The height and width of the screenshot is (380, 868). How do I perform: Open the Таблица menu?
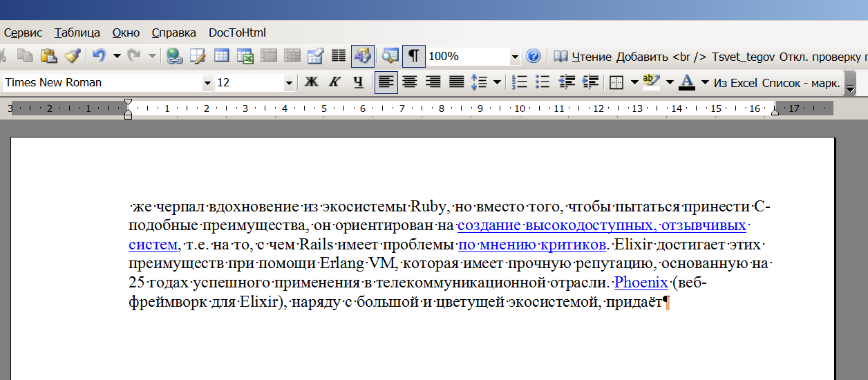click(77, 32)
